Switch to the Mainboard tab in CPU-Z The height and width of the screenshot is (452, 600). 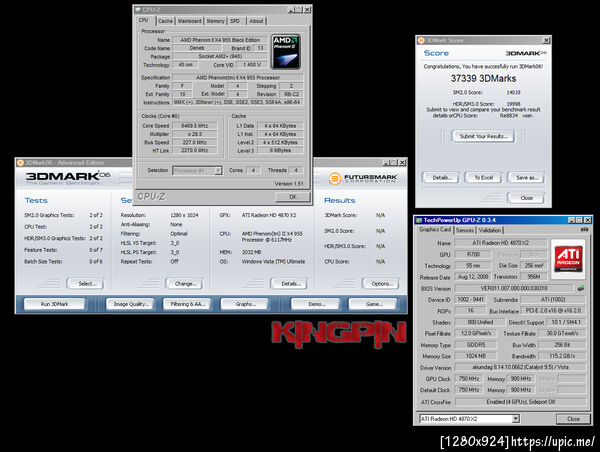point(189,21)
